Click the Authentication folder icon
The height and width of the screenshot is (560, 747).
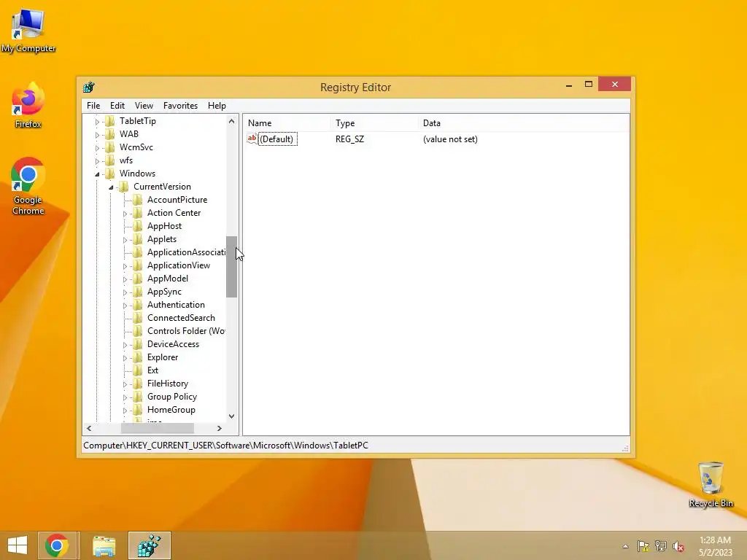pyautogui.click(x=138, y=305)
